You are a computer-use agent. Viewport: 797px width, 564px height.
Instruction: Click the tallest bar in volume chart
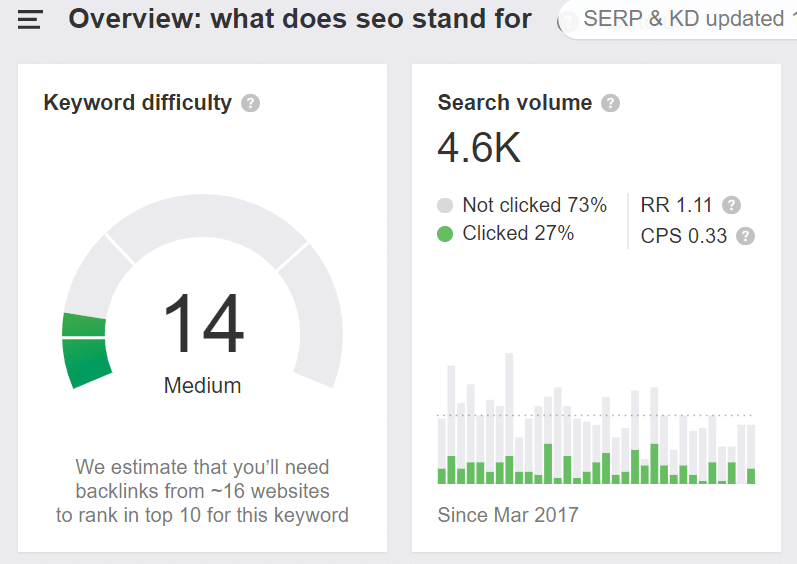509,418
